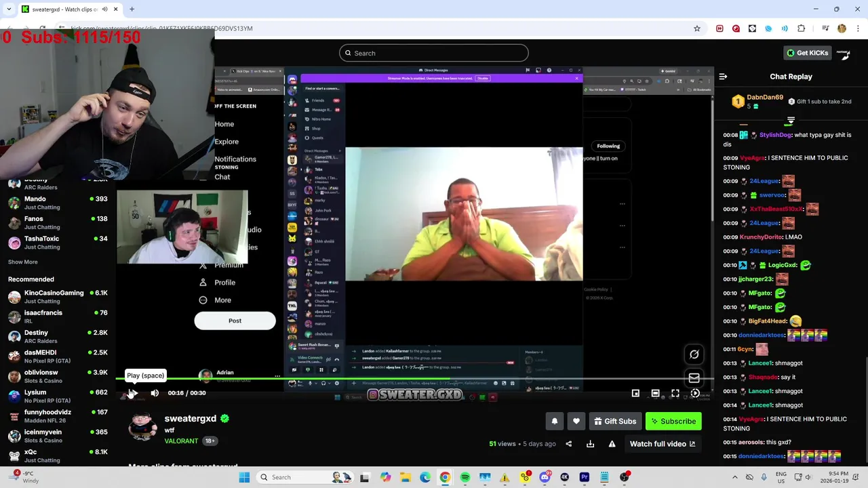Open picture-in-picture mode for the clip
This screenshot has height=488, width=868.
coord(635,393)
